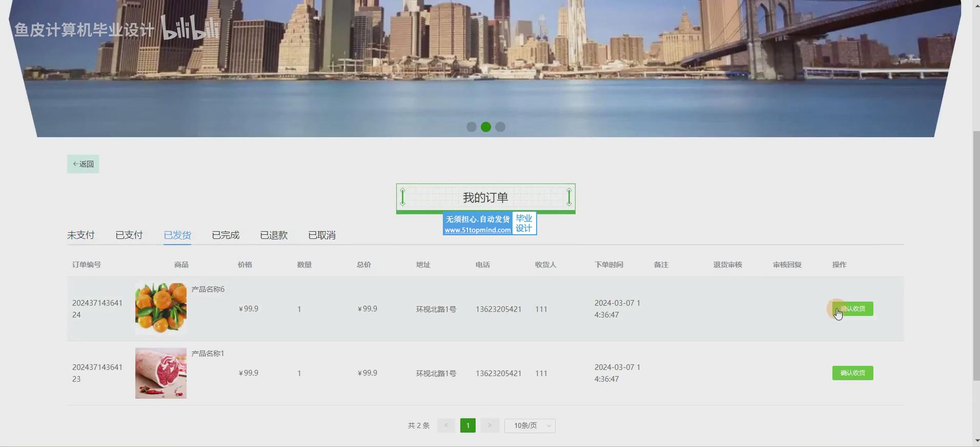This screenshot has height=447, width=980.
Task: Select the first carousel dot
Action: tap(472, 127)
